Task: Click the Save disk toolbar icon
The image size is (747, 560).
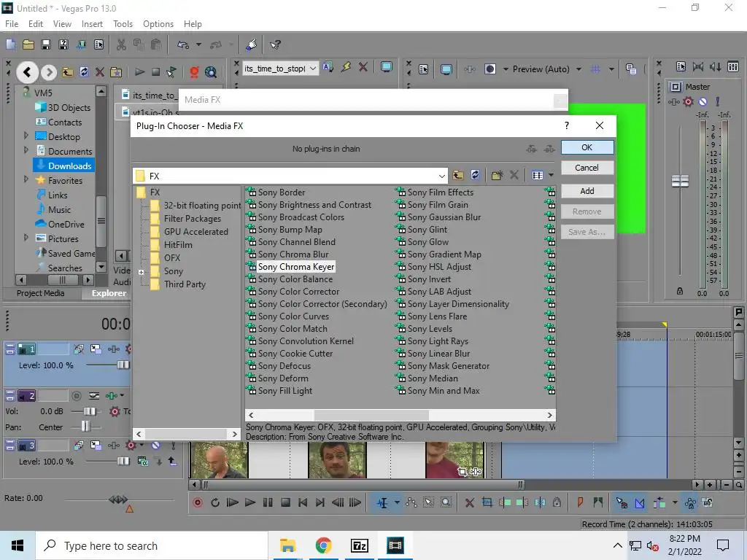Action: (x=46, y=44)
